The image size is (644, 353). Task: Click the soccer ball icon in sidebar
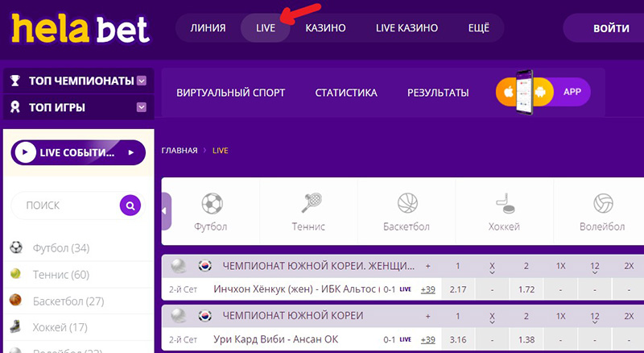[x=15, y=247]
